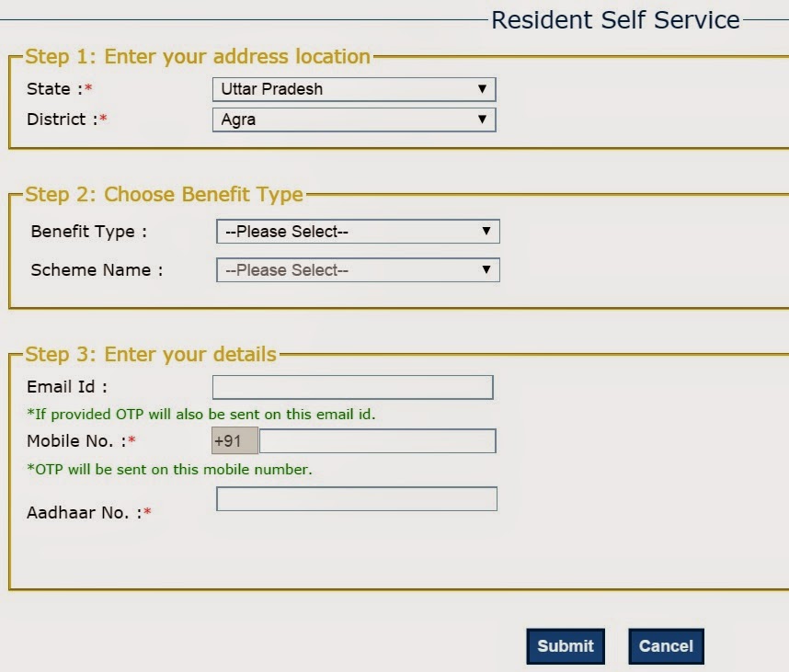Click the arrow on Scheme Name dropdown
789x672 pixels.
(486, 270)
